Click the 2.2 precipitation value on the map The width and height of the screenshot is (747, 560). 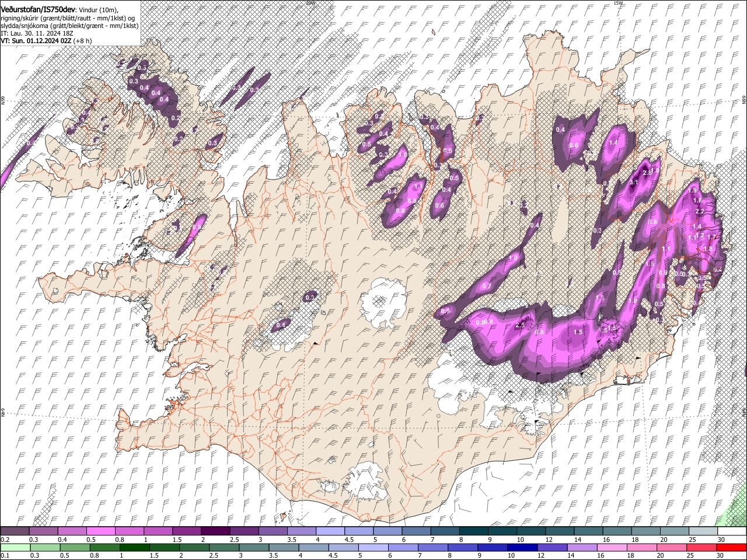pyautogui.click(x=700, y=211)
